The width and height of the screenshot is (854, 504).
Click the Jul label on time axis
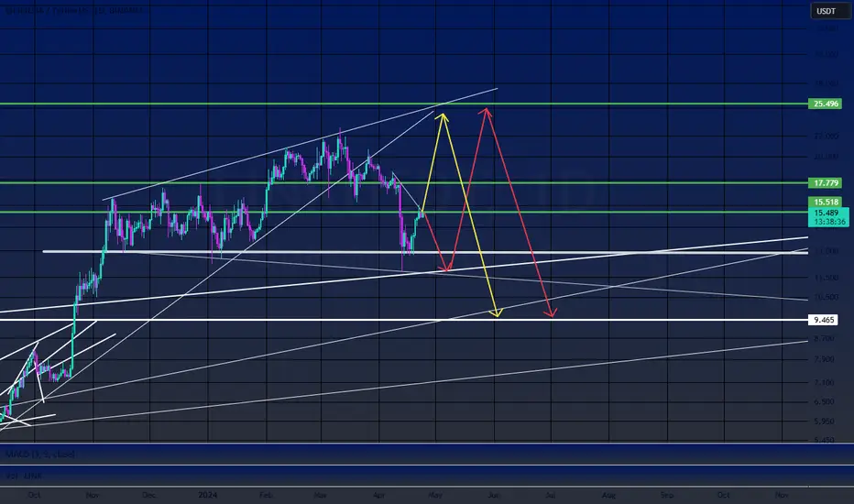coord(551,495)
